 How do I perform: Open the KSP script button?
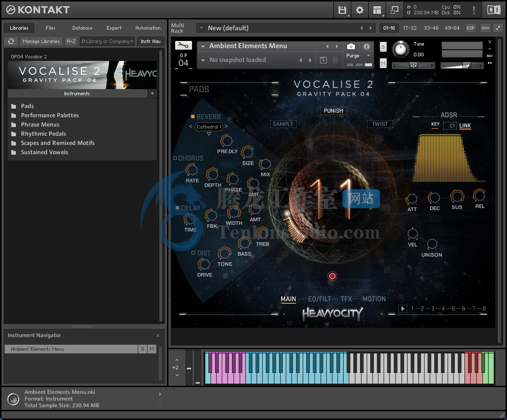click(471, 28)
